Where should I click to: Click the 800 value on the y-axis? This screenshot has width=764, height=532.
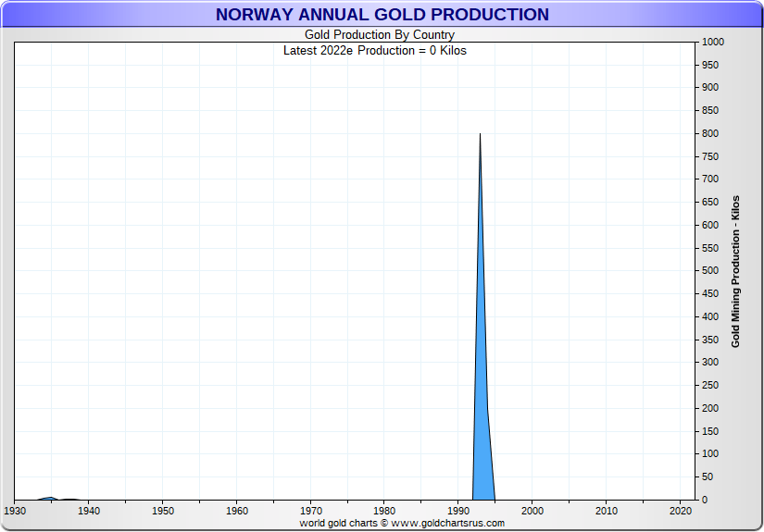click(x=710, y=133)
